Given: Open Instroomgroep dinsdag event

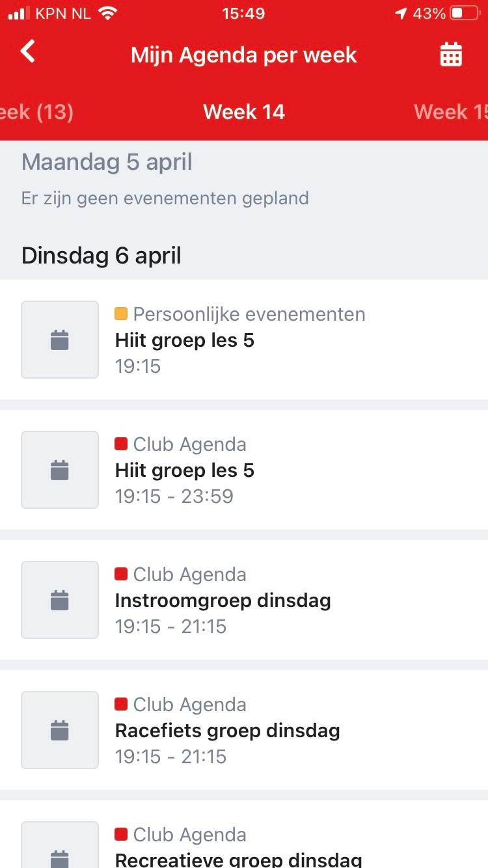Looking at the screenshot, I should click(x=223, y=601).
